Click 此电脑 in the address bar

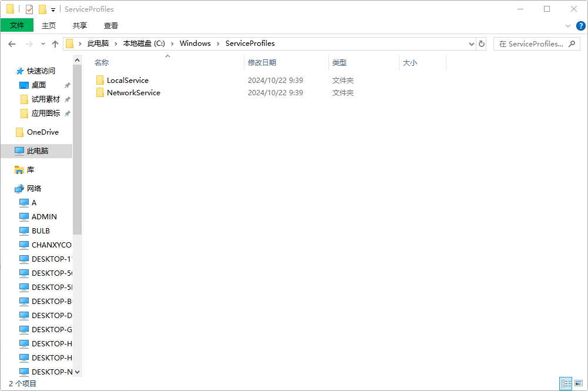pos(98,44)
